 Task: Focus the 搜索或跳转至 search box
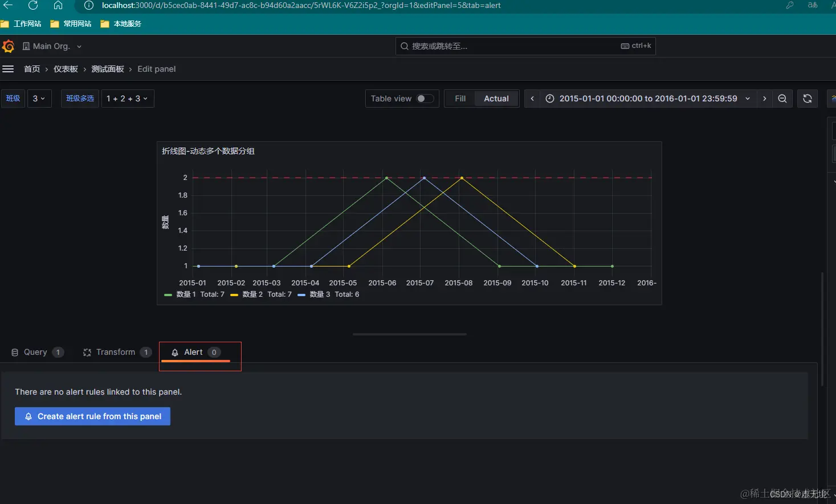(525, 46)
